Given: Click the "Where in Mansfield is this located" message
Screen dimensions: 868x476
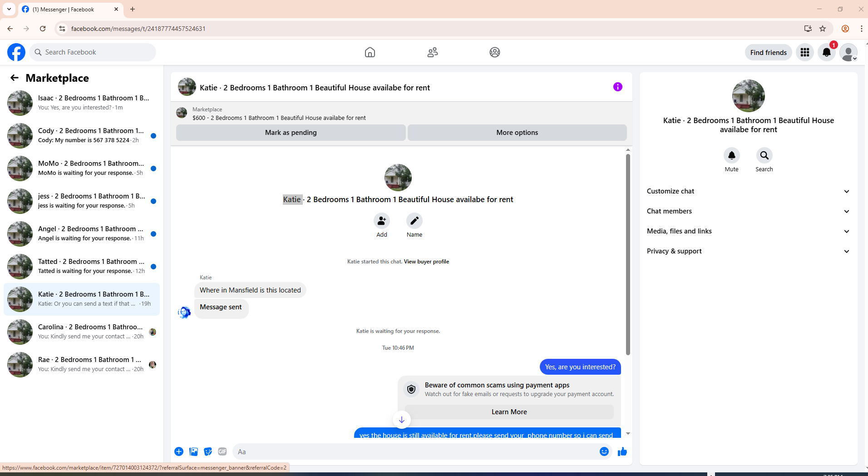Looking at the screenshot, I should [x=250, y=290].
